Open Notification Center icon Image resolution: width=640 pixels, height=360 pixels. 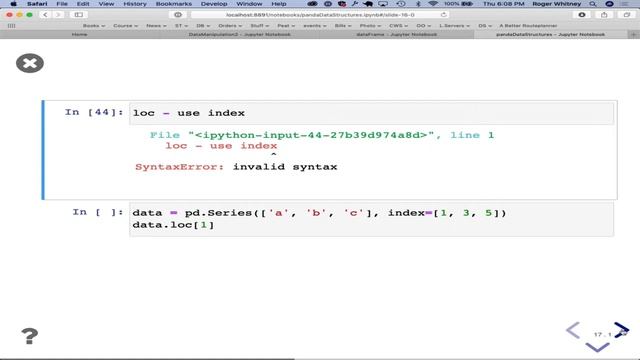pyautogui.click(x=624, y=4)
